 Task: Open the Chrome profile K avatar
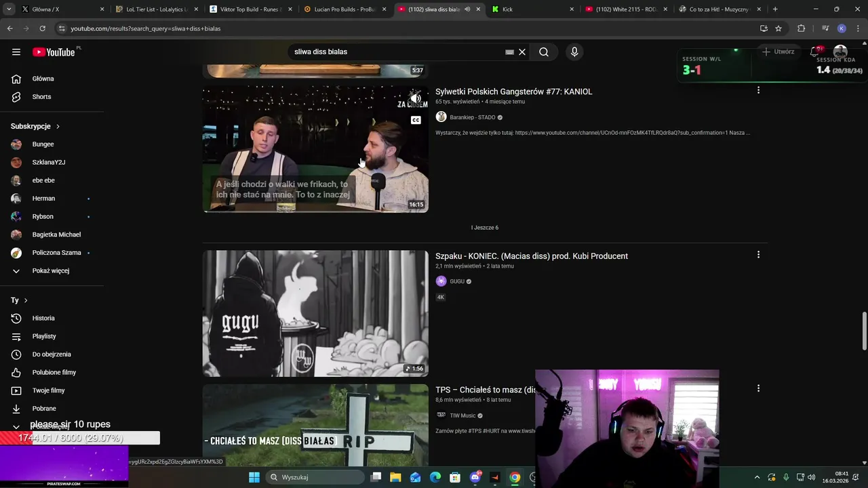(842, 28)
